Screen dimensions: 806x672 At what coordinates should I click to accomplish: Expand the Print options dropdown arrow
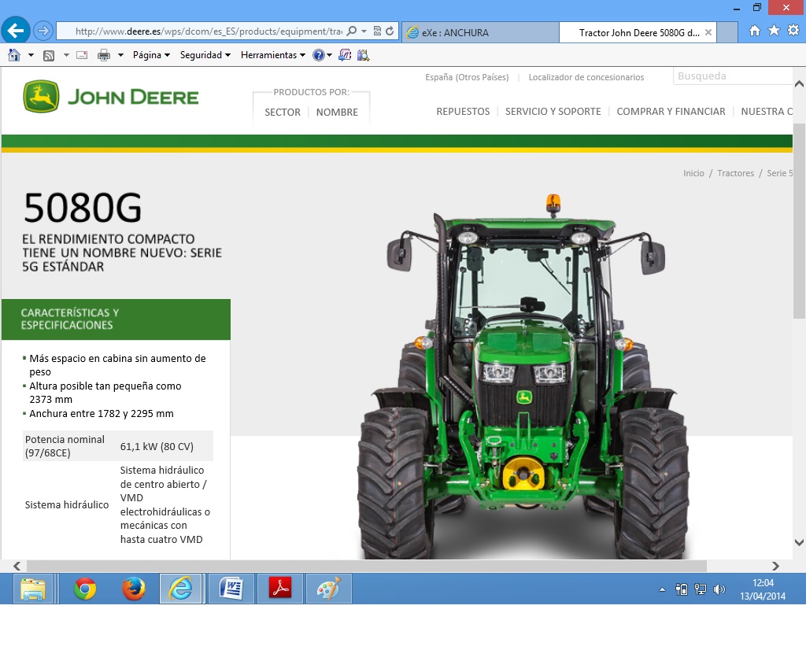click(x=120, y=55)
